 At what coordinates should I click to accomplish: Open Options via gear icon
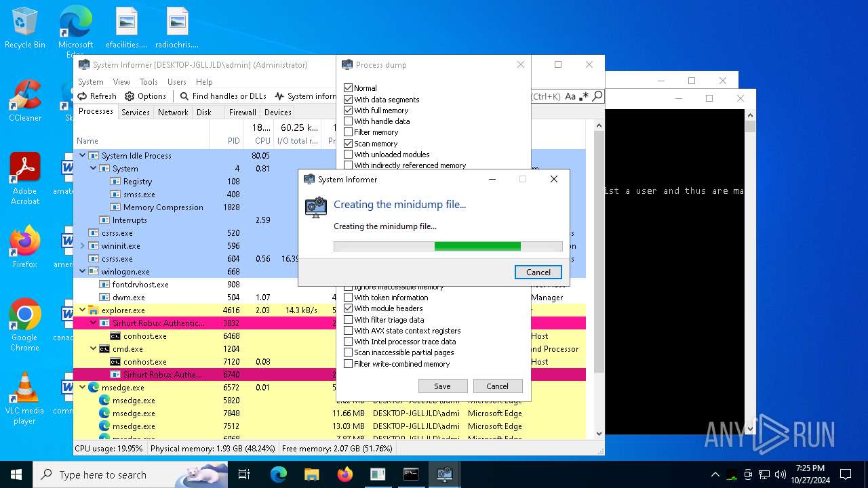(x=130, y=96)
